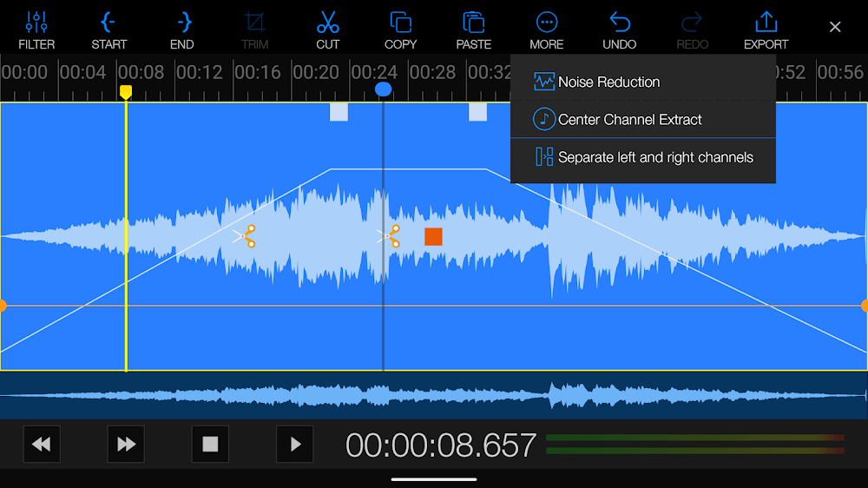Click the orange square marker on waveform

[433, 236]
